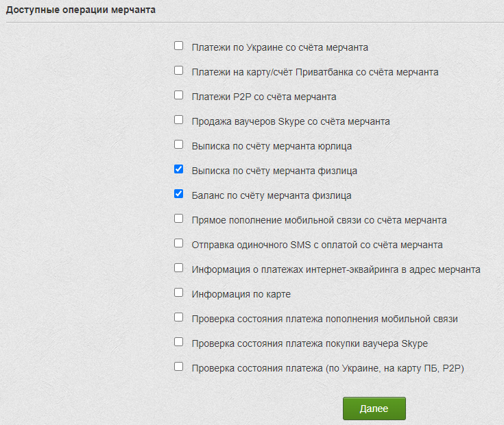
Task: Check "Платежи на карту/счёт Приватбанка" option
Action: click(x=179, y=71)
